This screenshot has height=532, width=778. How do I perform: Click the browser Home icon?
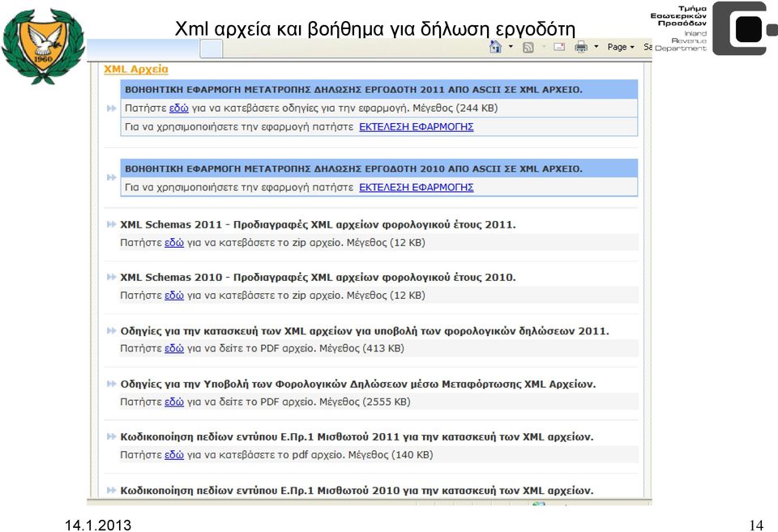click(x=495, y=47)
